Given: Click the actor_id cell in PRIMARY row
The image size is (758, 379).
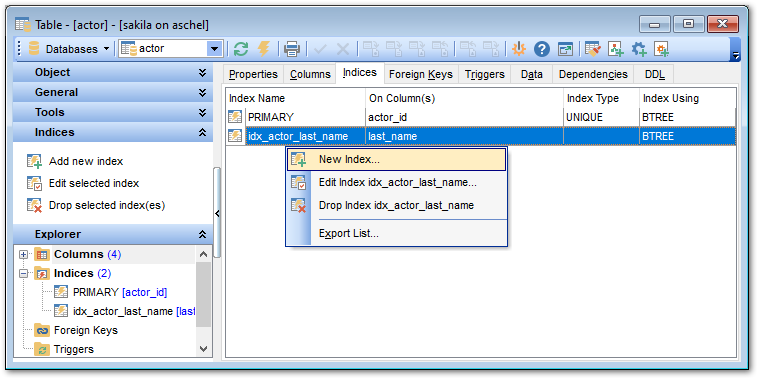Looking at the screenshot, I should (x=465, y=117).
